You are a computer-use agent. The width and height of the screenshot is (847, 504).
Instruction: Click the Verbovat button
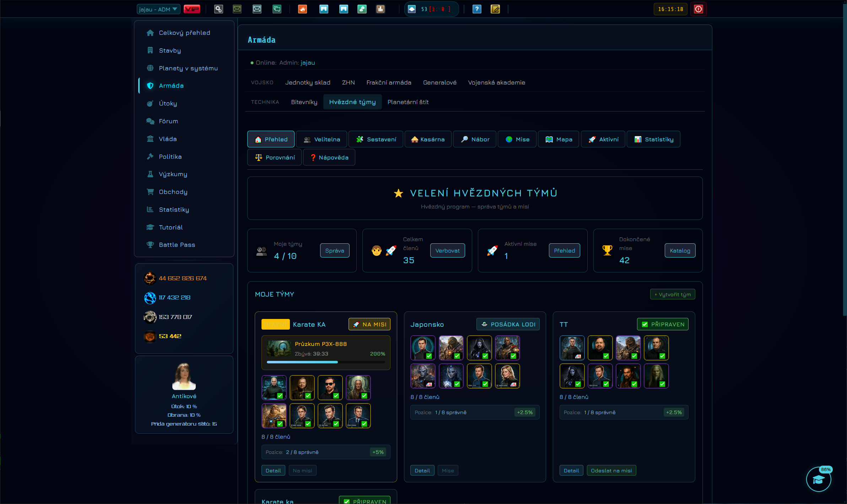(447, 250)
